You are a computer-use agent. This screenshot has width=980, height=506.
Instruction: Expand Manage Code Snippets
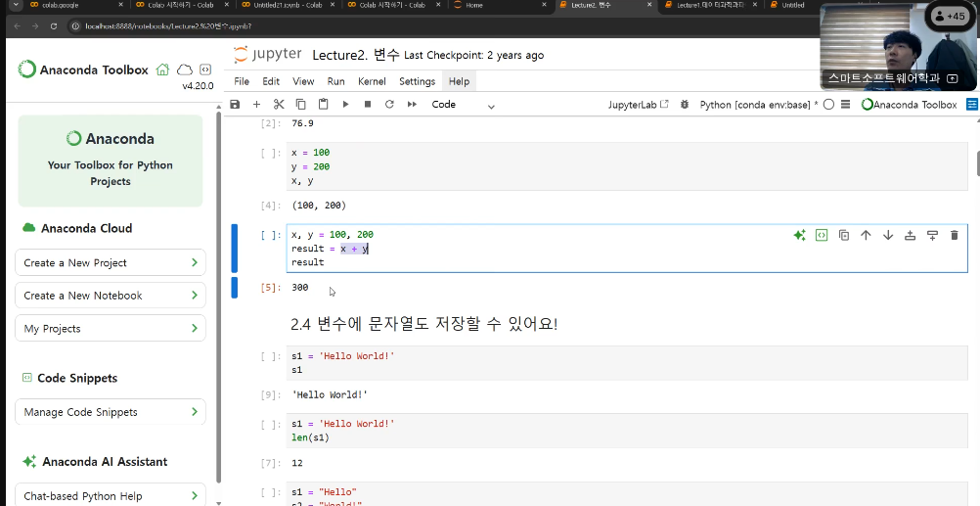click(110, 412)
